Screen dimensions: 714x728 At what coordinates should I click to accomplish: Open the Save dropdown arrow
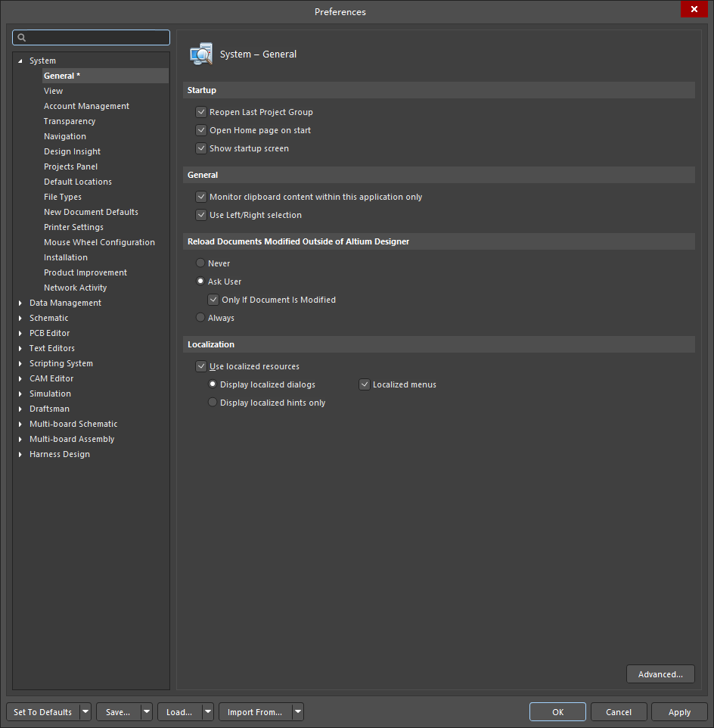click(147, 711)
